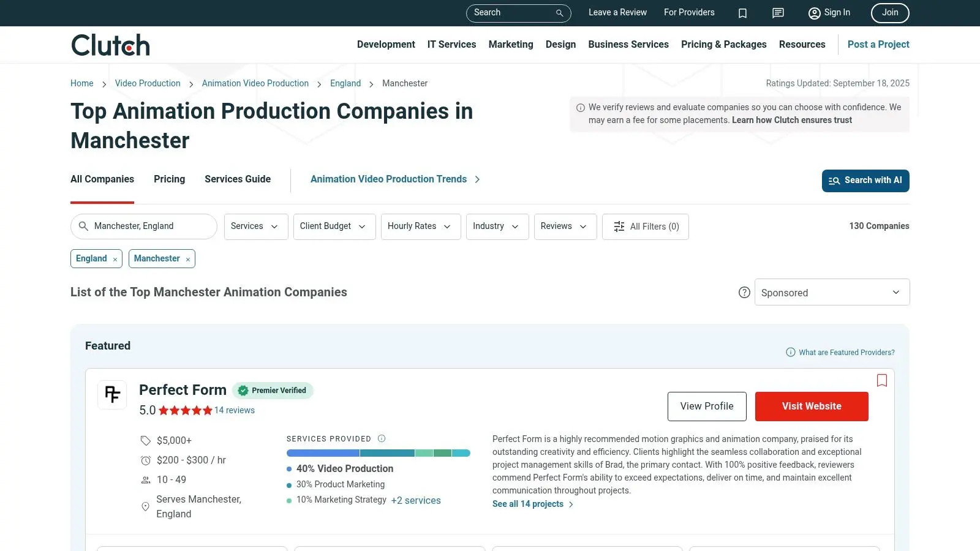Click the help icon beside Sponsored sort
This screenshot has width=980, height=551.
[744, 293]
